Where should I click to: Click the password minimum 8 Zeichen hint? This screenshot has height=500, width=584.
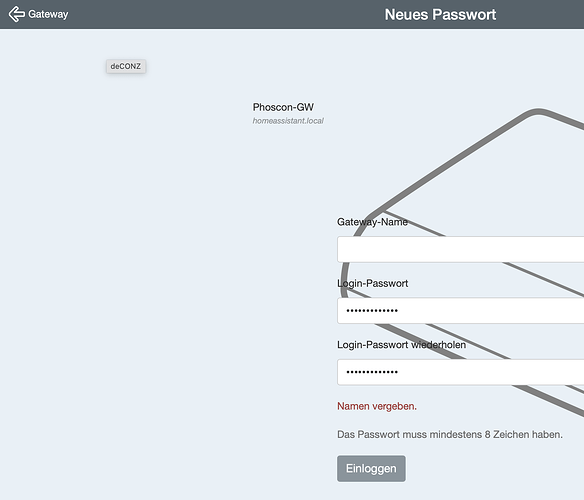(450, 434)
